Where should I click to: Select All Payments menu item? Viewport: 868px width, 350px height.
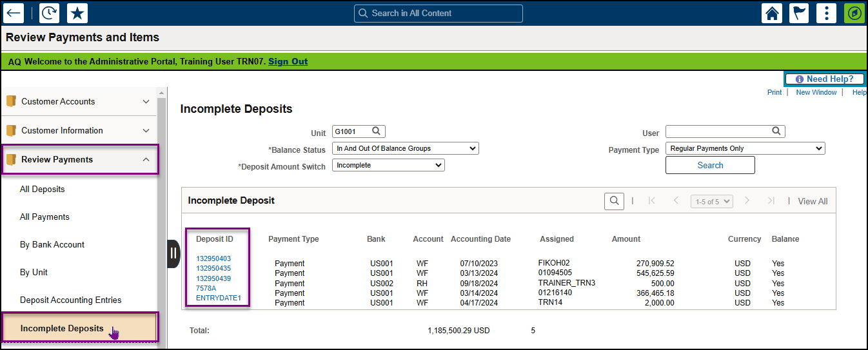tap(44, 217)
